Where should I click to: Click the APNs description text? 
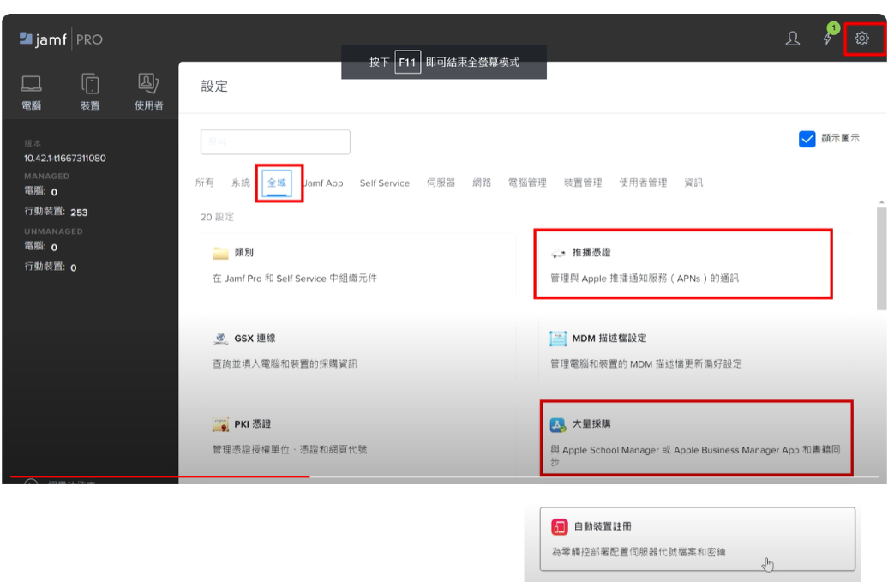coord(645,279)
